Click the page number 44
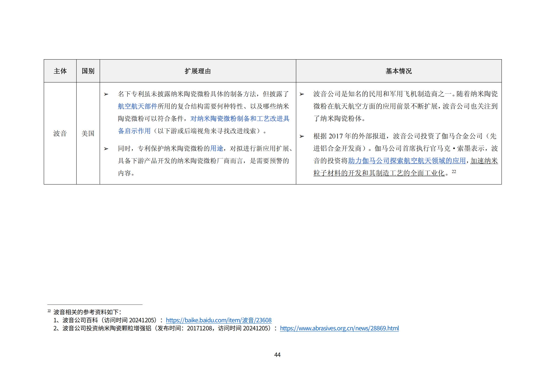This screenshot has width=555, height=392. tap(278, 355)
